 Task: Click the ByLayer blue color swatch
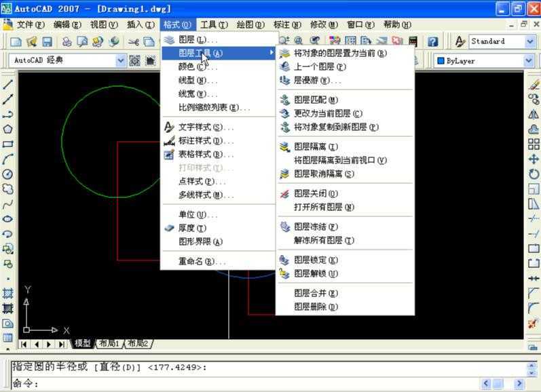click(x=441, y=61)
